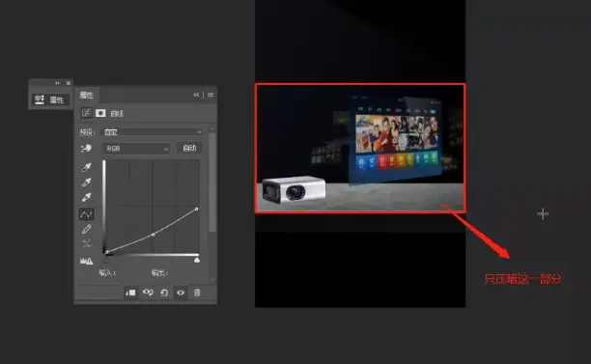Select the edit-points curve tool
Viewport: 591px width, 364px height.
point(86,214)
